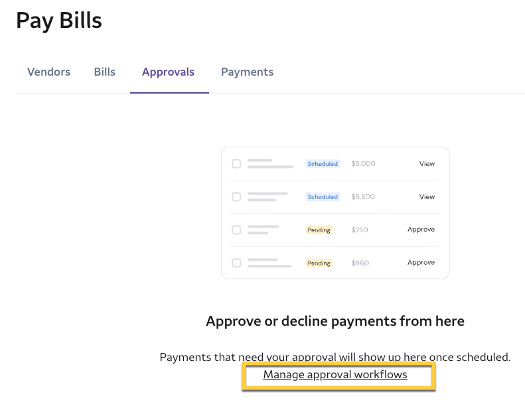This screenshot has width=525, height=420.
Task: Click the "Approve or decline payments" heading
Action: (335, 321)
